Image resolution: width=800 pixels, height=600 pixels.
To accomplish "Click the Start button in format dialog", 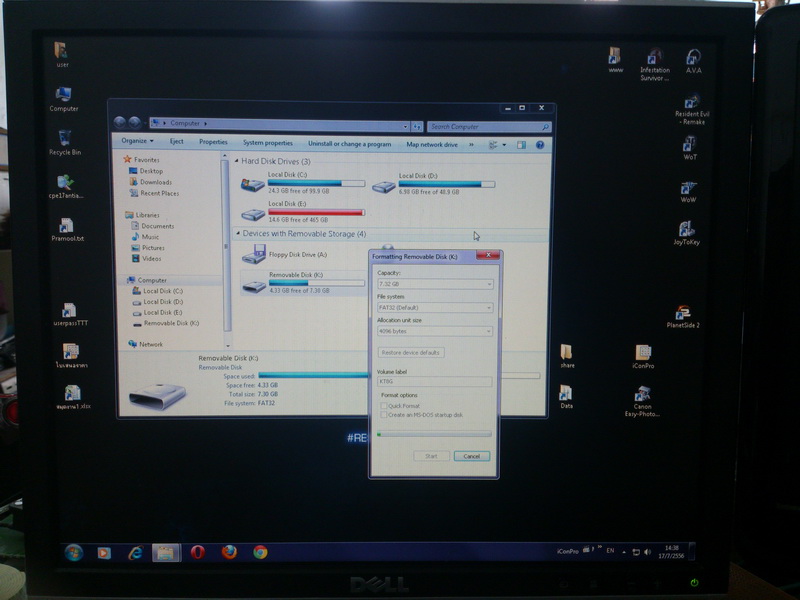I will 431,456.
